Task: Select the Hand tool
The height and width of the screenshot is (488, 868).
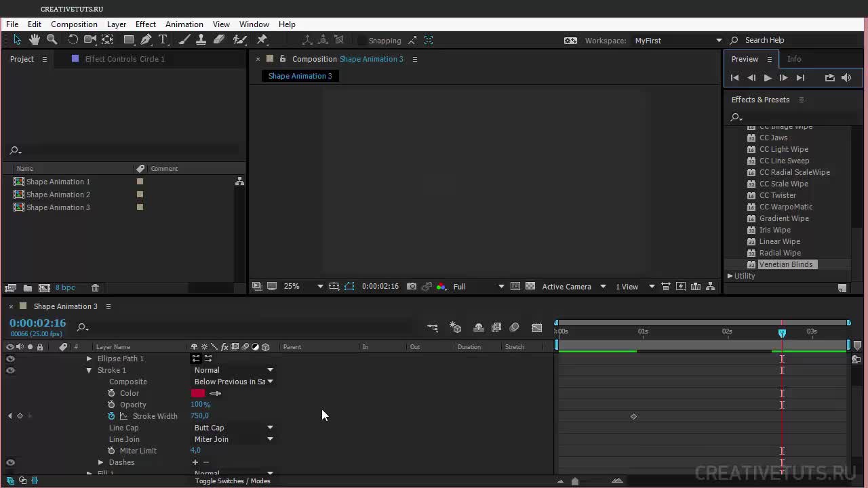Action: click(35, 40)
